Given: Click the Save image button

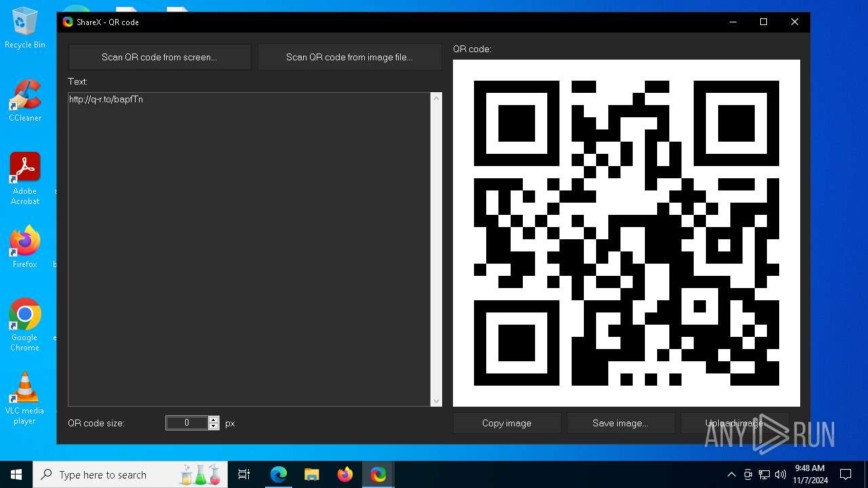Looking at the screenshot, I should [620, 423].
